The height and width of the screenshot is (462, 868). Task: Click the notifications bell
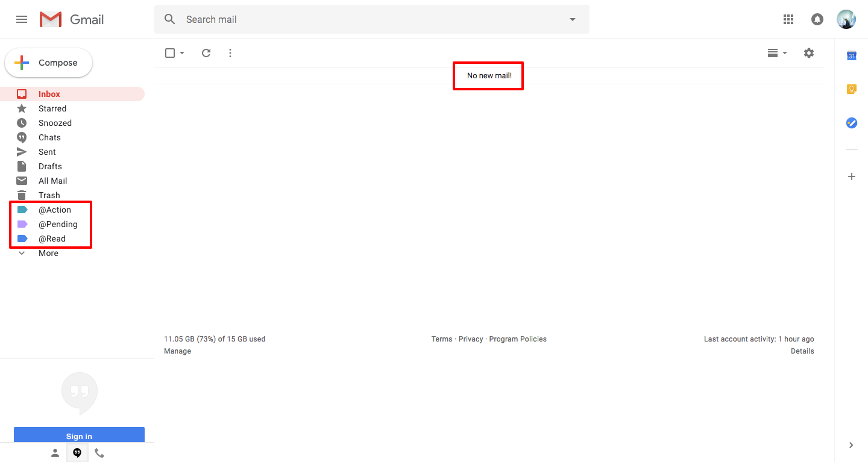[x=817, y=19]
